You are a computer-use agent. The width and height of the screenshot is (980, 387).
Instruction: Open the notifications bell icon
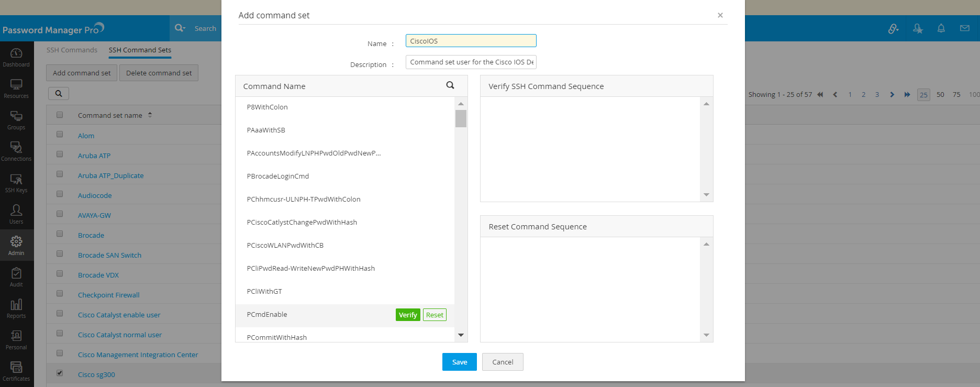pyautogui.click(x=941, y=28)
